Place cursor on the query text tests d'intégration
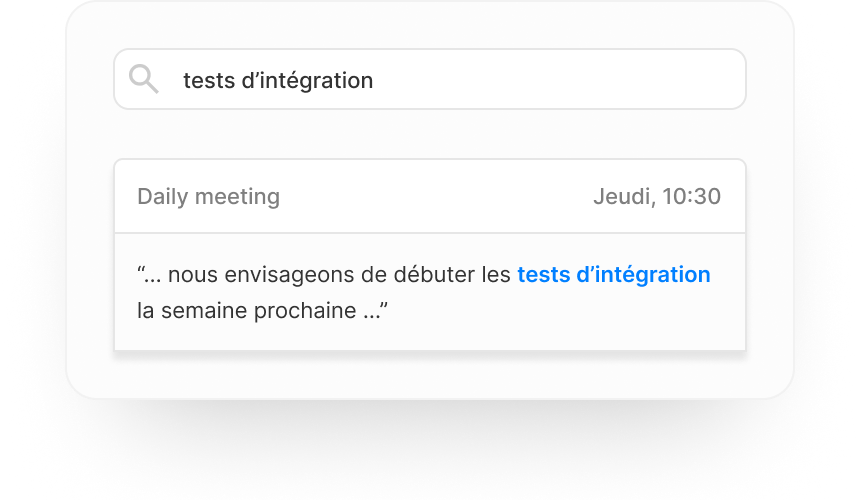 click(278, 81)
